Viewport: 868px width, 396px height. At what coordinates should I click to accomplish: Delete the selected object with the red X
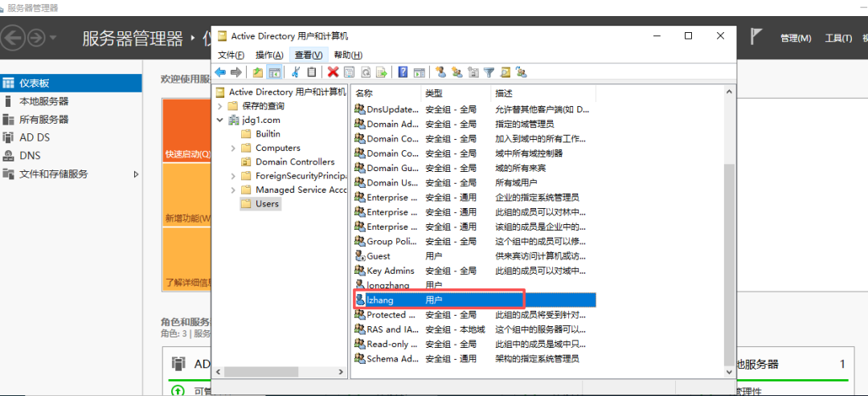(334, 72)
